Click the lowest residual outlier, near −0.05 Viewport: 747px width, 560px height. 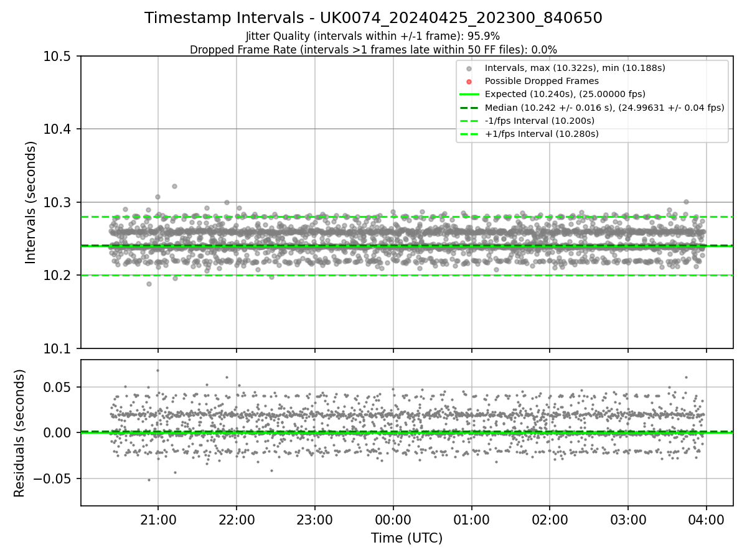[x=149, y=480]
